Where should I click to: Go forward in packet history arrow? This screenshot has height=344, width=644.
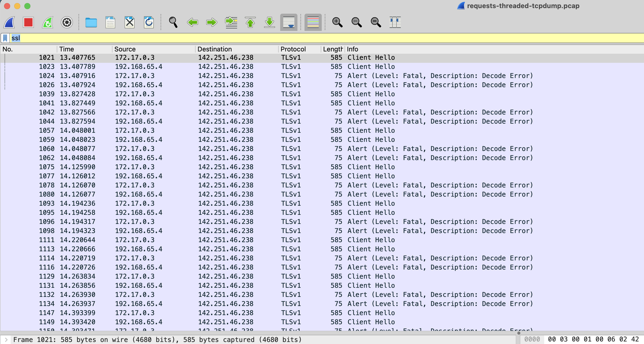[x=212, y=22]
